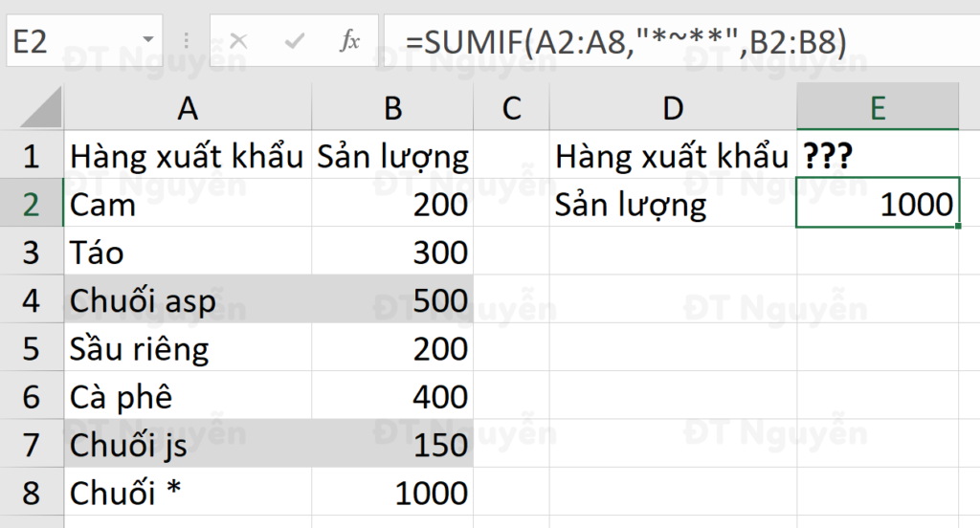
Task: Expand the Name Box dropdown arrow
Action: pyautogui.click(x=148, y=41)
